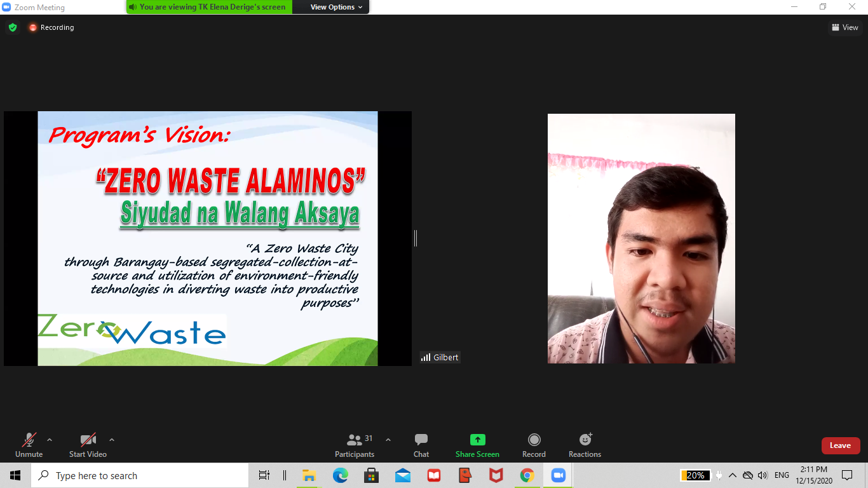Open the orange-red app icon beside McAfee
The width and height of the screenshot is (868, 488).
point(465,475)
